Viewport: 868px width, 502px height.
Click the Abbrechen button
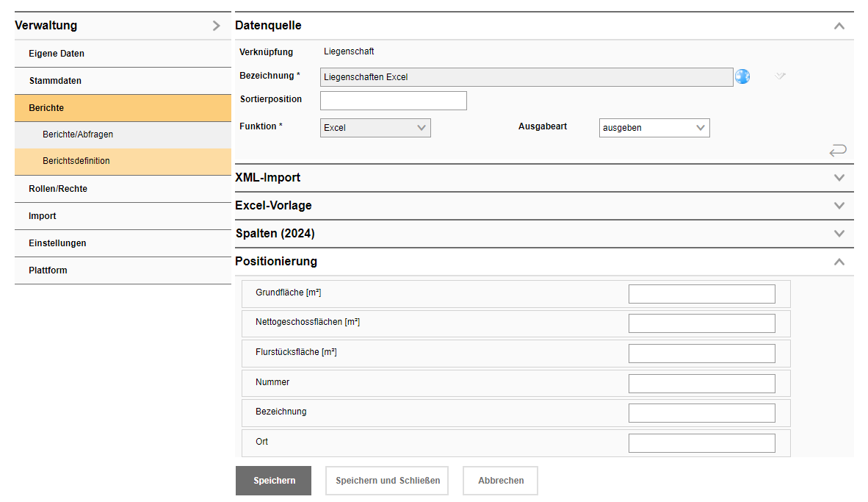(500, 481)
